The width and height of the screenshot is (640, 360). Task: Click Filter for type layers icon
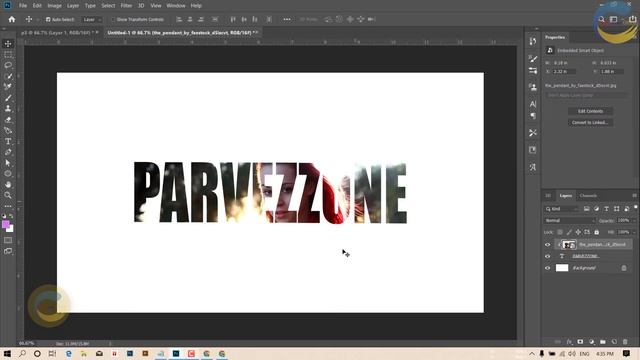[607, 209]
